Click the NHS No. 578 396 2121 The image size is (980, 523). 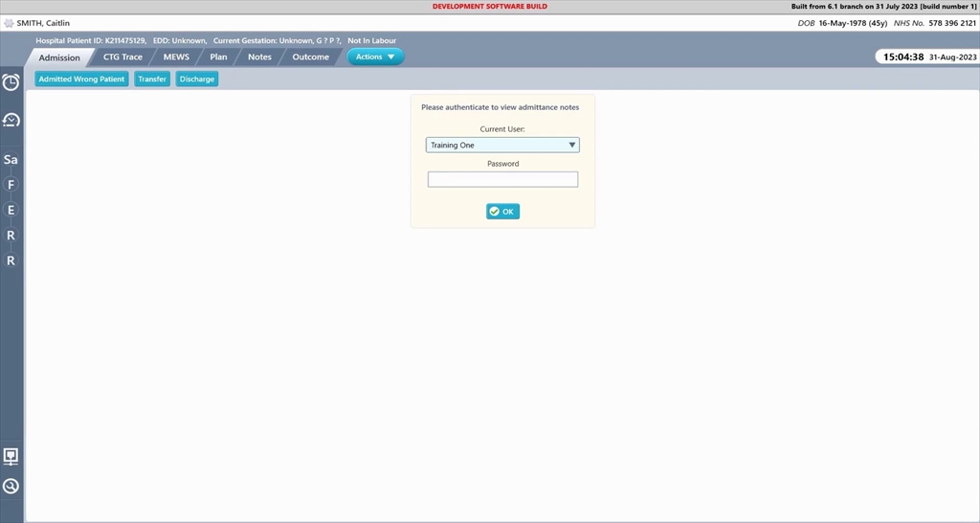tap(935, 23)
